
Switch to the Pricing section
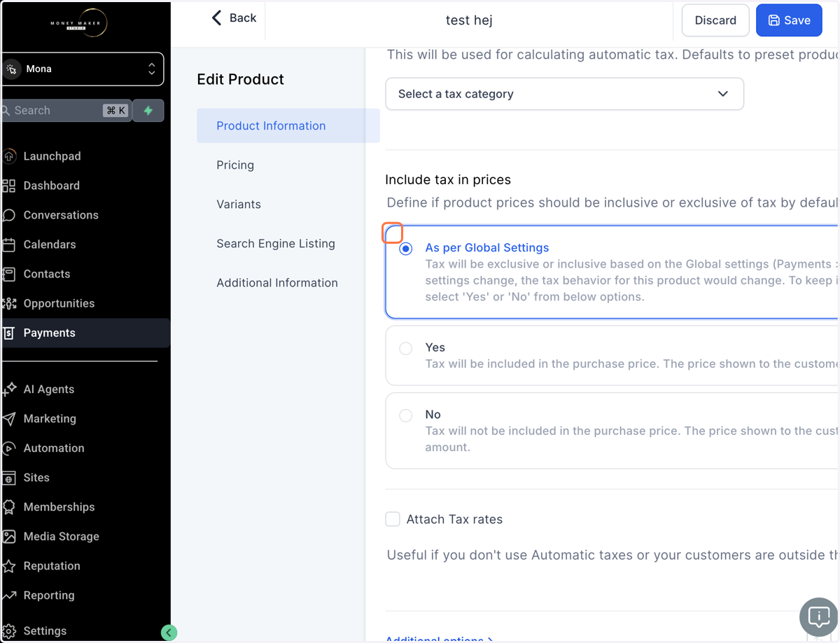(235, 165)
